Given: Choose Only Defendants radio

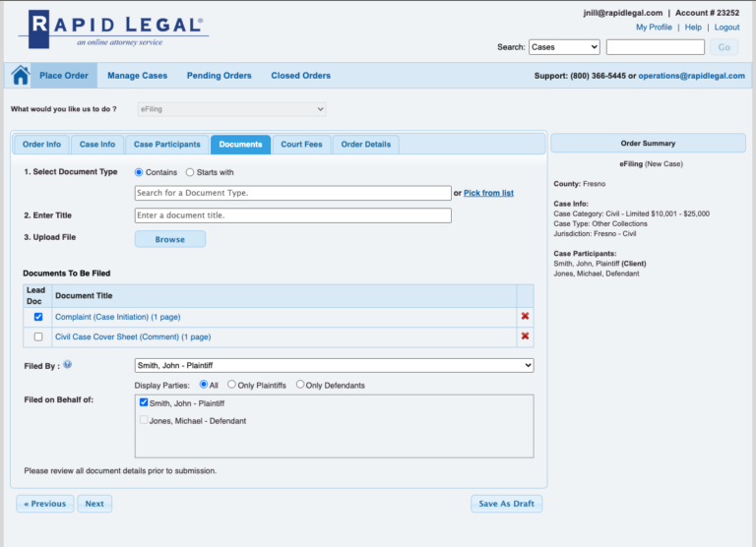Looking at the screenshot, I should pyautogui.click(x=300, y=384).
